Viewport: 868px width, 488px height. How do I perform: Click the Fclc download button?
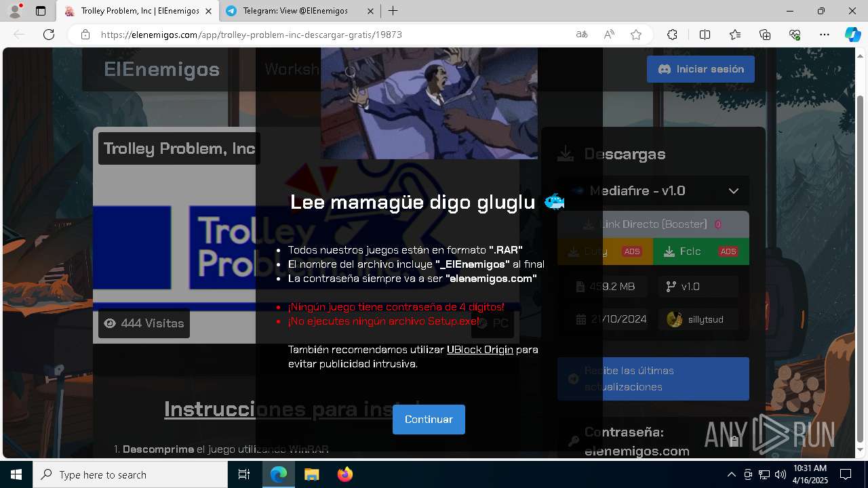click(x=701, y=251)
